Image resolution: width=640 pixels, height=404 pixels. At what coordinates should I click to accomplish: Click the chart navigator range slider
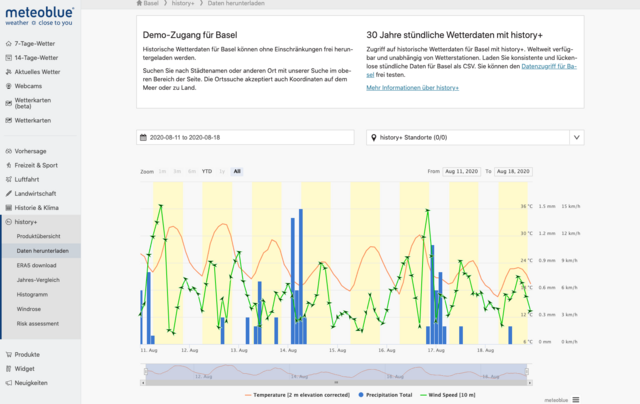[x=335, y=372]
